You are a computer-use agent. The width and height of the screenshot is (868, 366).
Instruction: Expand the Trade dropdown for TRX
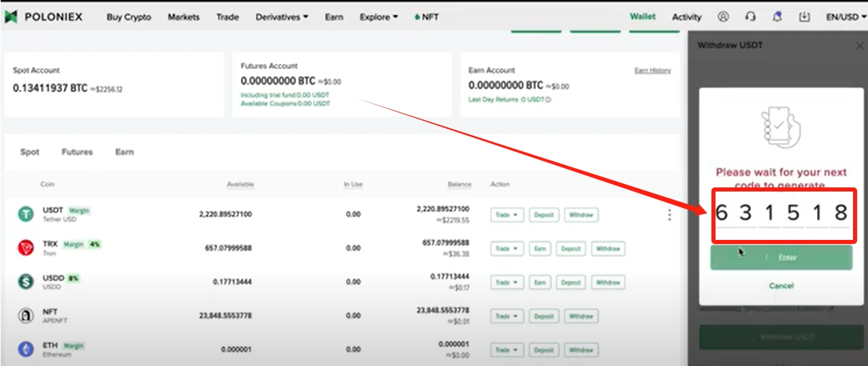(x=507, y=249)
